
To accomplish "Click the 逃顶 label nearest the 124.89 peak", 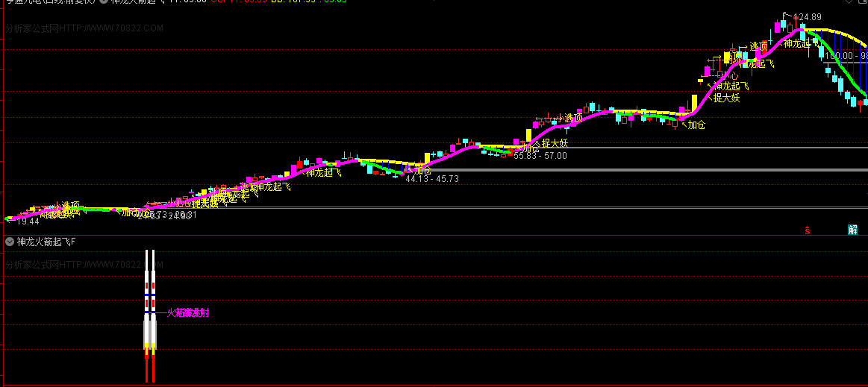I will tap(758, 46).
